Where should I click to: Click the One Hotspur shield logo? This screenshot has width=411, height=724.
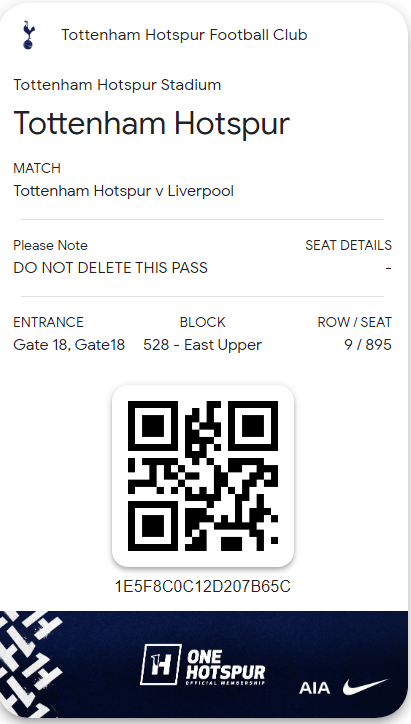[x=161, y=664]
